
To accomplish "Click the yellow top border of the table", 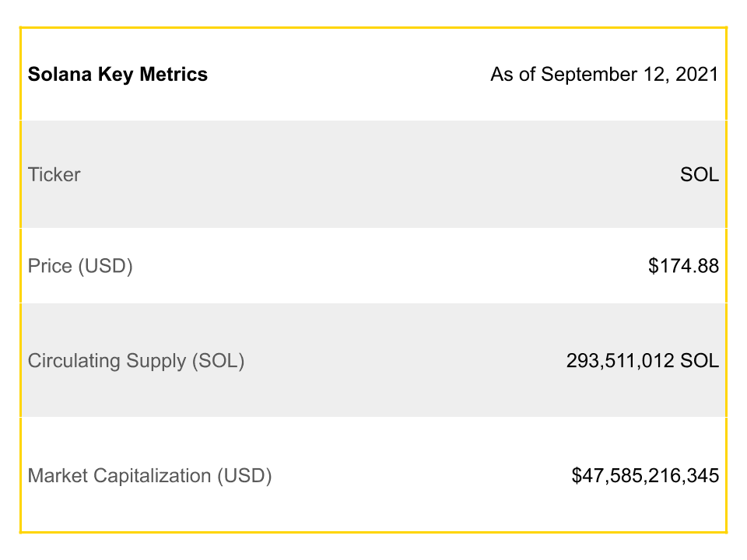I will click(373, 28).
